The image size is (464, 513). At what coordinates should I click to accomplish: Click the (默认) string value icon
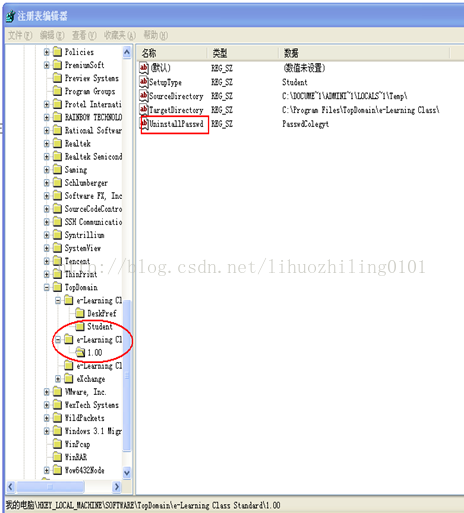pyautogui.click(x=144, y=68)
